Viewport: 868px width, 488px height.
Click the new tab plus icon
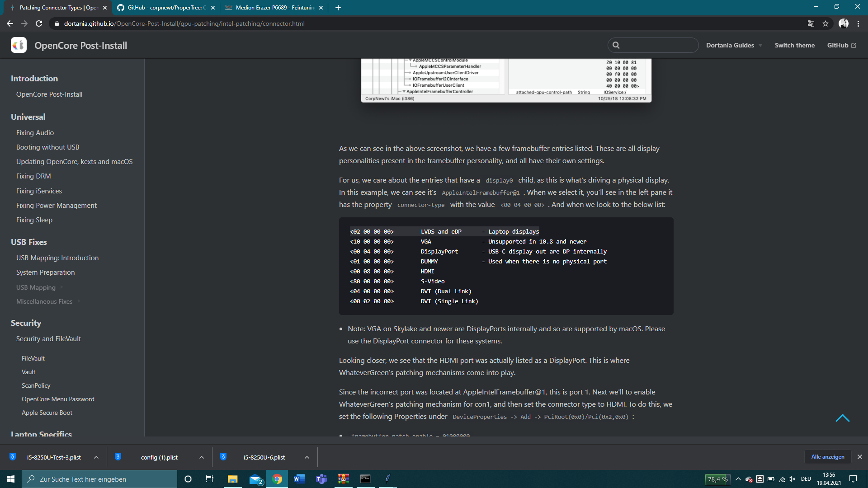click(338, 8)
